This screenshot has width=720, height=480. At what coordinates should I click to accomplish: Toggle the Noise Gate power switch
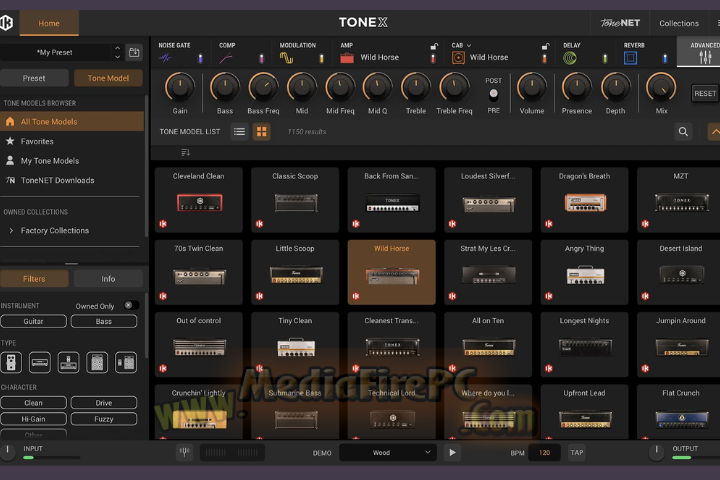click(200, 58)
